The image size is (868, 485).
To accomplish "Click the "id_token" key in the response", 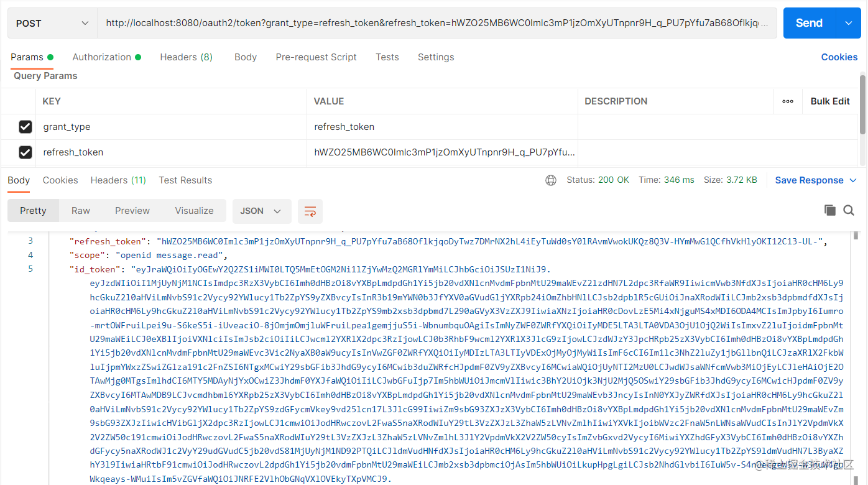I will tap(95, 270).
